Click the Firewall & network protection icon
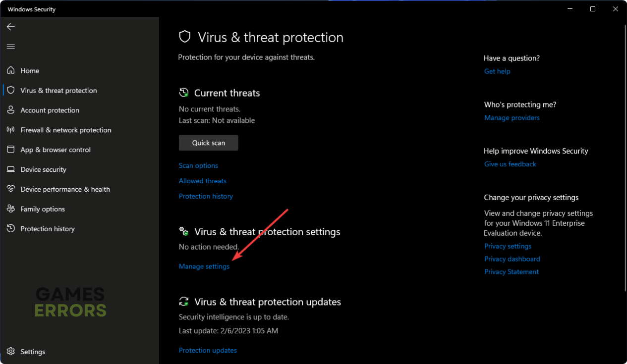627x364 pixels. [x=11, y=130]
